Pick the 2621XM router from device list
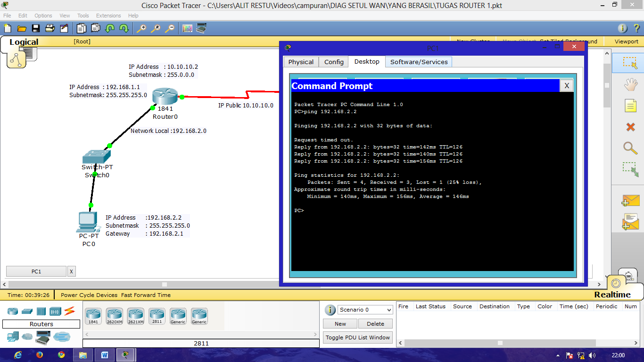 (x=136, y=316)
